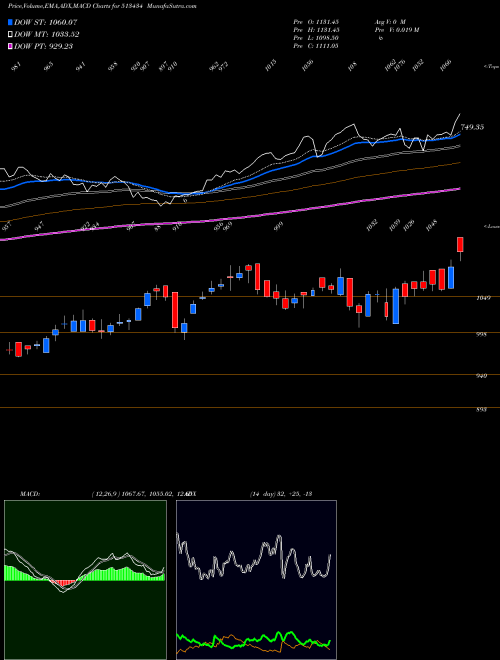Click the magenta DOW PT legend swatch
The image size is (500, 660).
coord(11,46)
